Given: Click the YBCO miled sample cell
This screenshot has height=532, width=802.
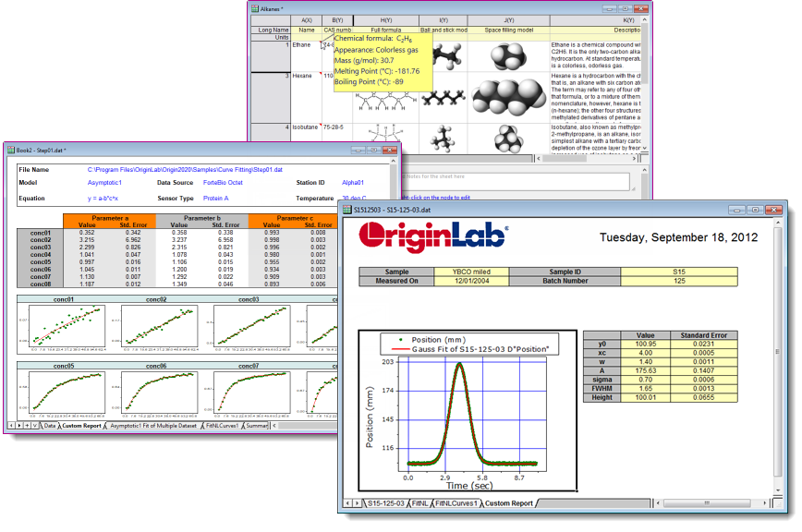Looking at the screenshot, I should tap(471, 272).
